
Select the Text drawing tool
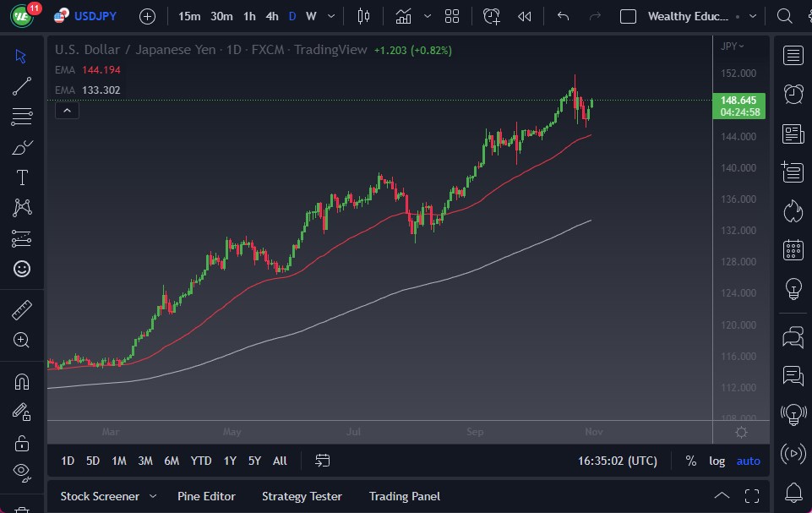pos(22,177)
